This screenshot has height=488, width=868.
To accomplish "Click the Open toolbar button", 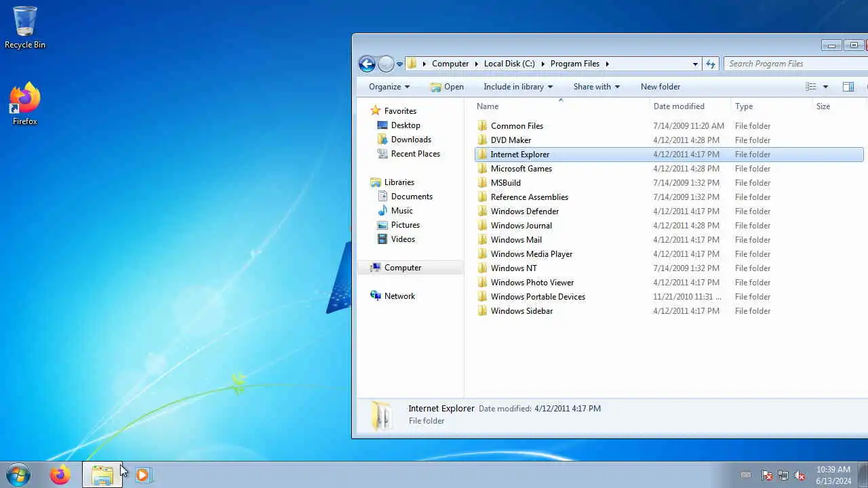I will pyautogui.click(x=447, y=87).
